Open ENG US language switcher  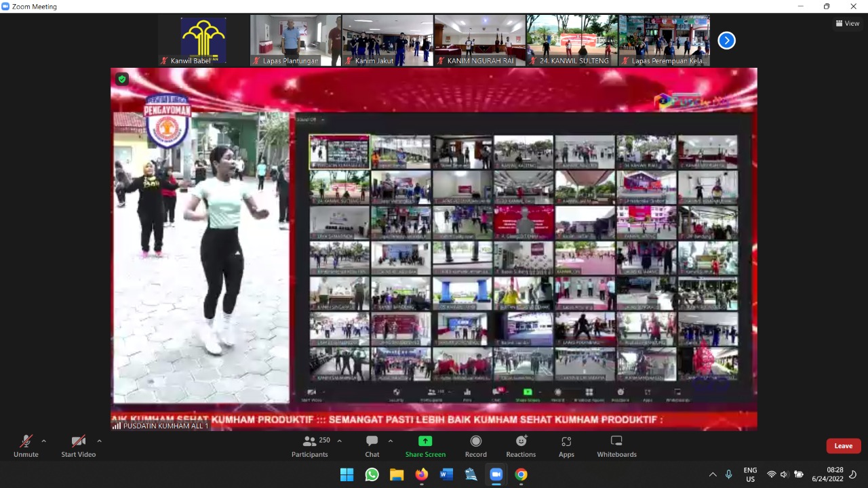[750, 474]
